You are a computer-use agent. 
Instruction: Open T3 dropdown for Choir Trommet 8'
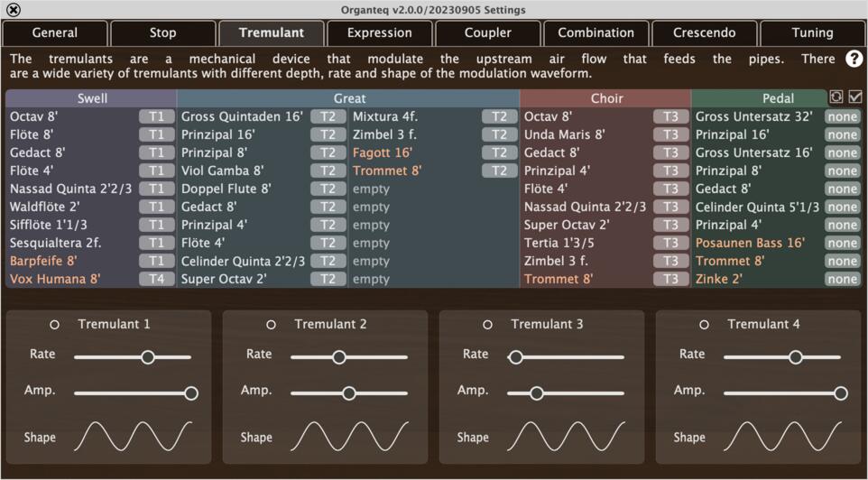(671, 279)
